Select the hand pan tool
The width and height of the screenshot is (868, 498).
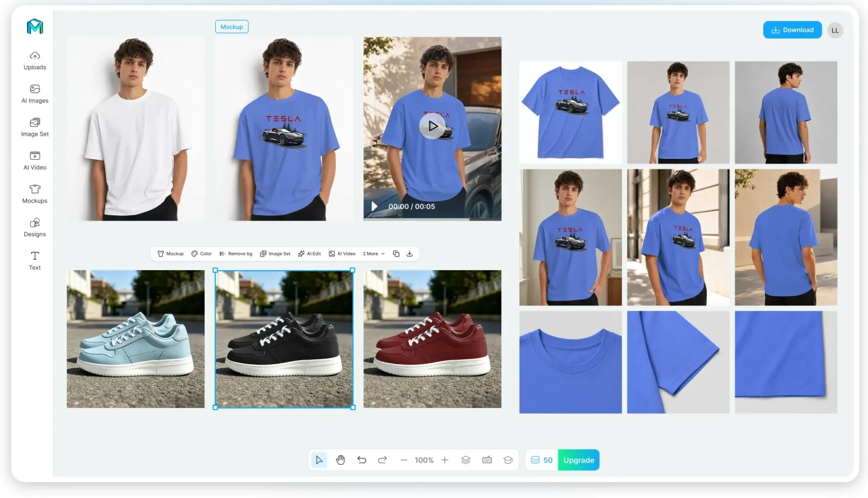[341, 460]
